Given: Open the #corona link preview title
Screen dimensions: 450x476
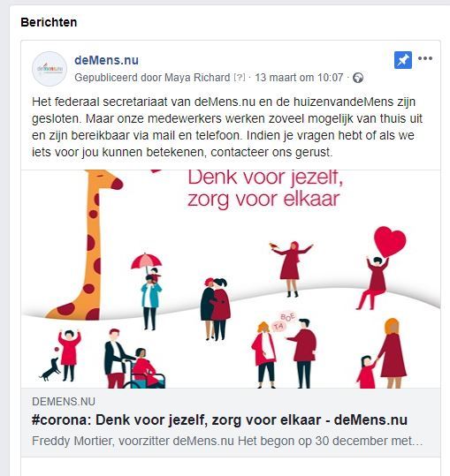Looking at the screenshot, I should (219, 420).
